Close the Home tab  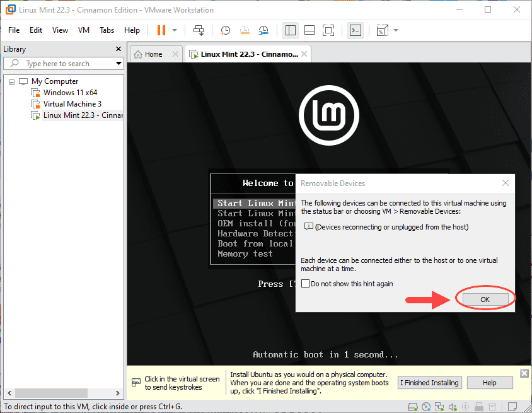(175, 54)
